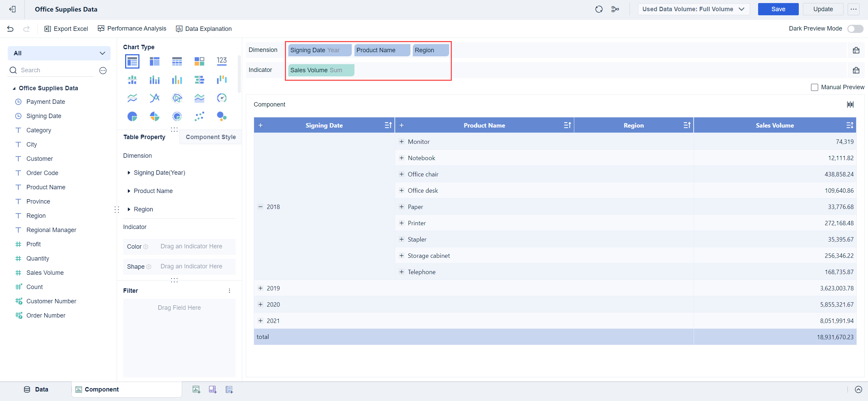Click Export Excel in toolbar
This screenshot has width=868, height=401.
pos(66,29)
